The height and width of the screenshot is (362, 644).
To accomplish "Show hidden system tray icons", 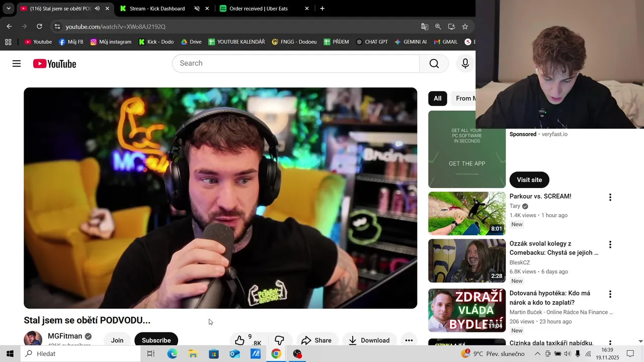I will pyautogui.click(x=537, y=354).
